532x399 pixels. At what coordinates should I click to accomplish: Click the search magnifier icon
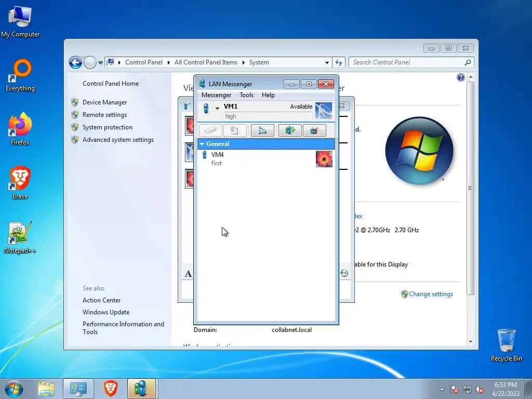coord(468,62)
